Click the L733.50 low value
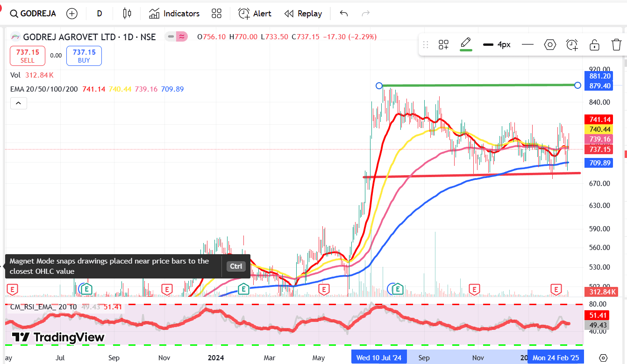This screenshot has height=364, width=627. click(275, 36)
